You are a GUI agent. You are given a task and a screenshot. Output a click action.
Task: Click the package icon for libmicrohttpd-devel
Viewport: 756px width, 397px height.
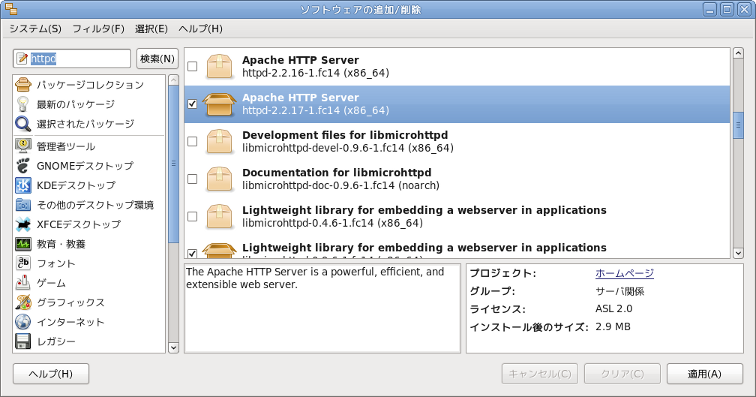219,141
